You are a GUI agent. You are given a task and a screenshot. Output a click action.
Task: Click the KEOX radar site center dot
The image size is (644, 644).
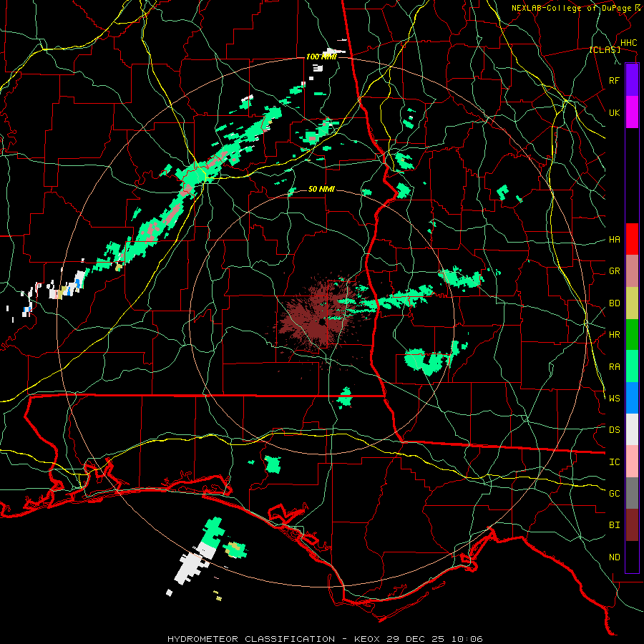[321, 321]
